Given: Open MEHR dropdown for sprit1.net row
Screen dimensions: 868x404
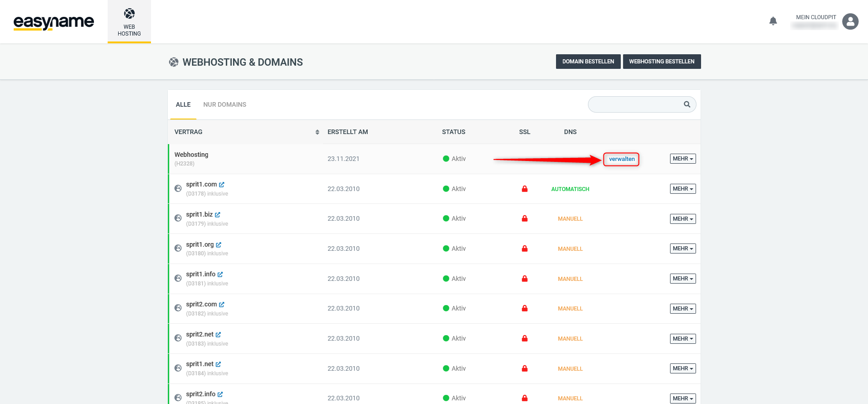Looking at the screenshot, I should [682, 368].
